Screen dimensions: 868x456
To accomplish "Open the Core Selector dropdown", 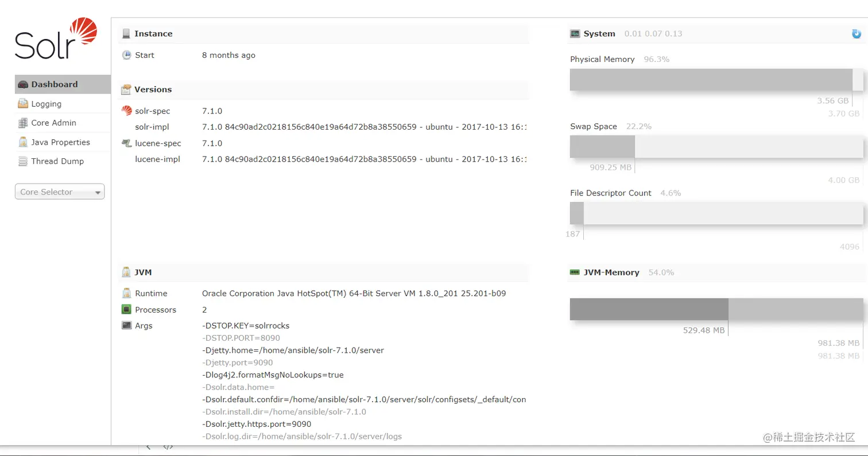I will [60, 192].
